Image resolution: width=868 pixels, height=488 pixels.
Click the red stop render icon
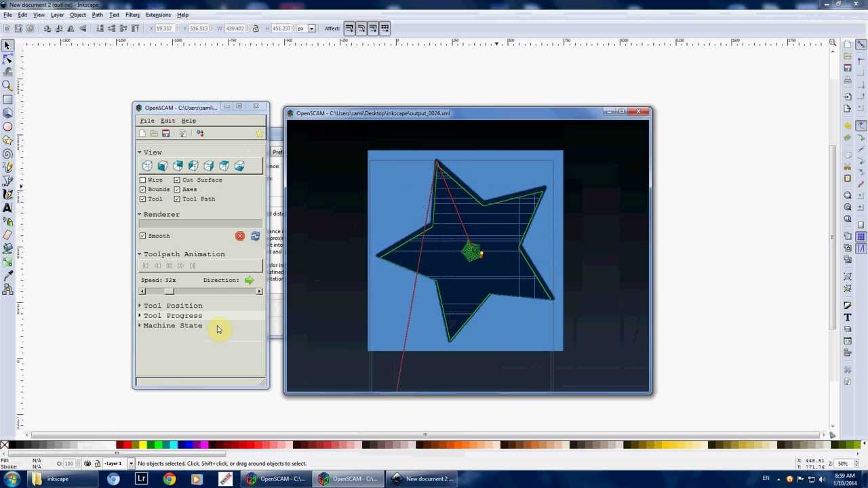click(240, 236)
